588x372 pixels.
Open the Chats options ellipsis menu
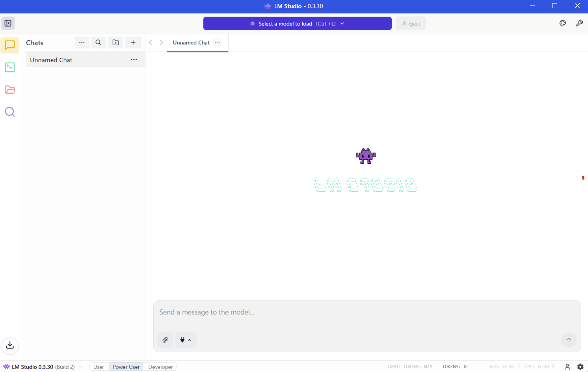click(82, 43)
